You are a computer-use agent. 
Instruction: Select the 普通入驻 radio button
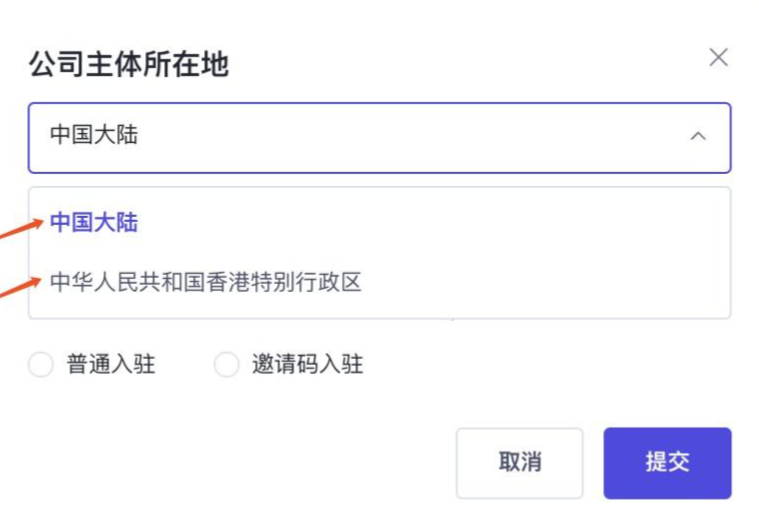tap(40, 365)
